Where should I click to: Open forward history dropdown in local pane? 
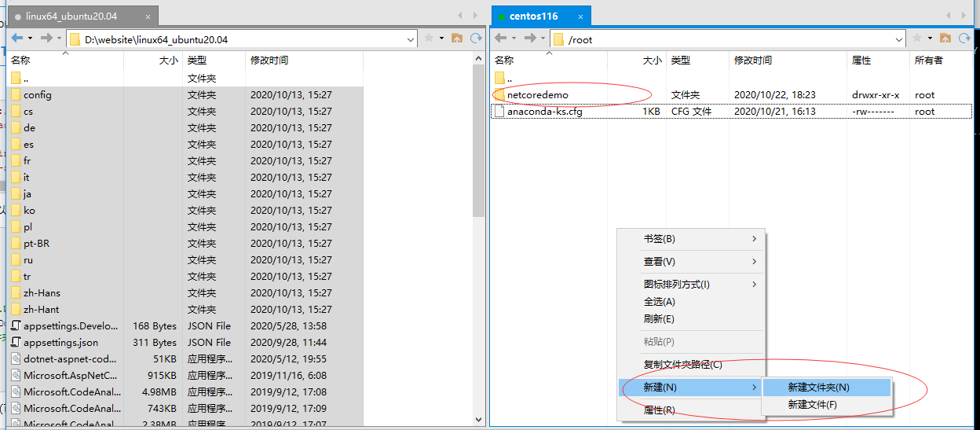coord(60,38)
